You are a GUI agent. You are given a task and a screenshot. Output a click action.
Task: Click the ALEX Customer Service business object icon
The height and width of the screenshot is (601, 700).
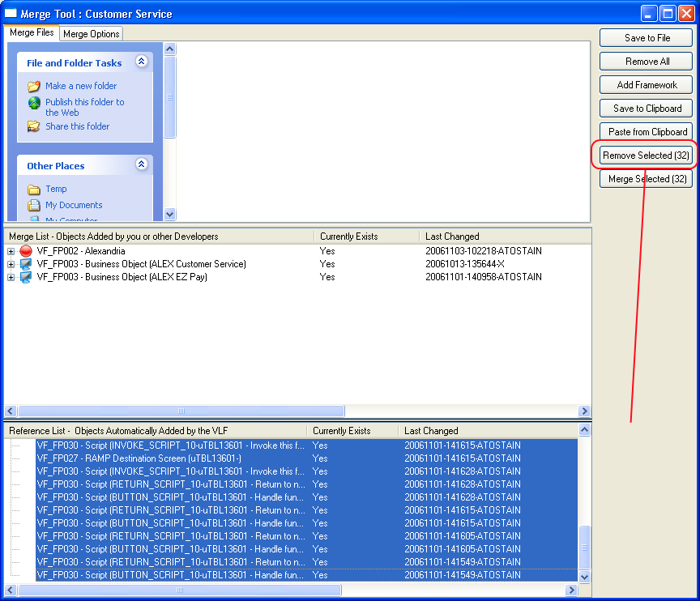click(26, 264)
